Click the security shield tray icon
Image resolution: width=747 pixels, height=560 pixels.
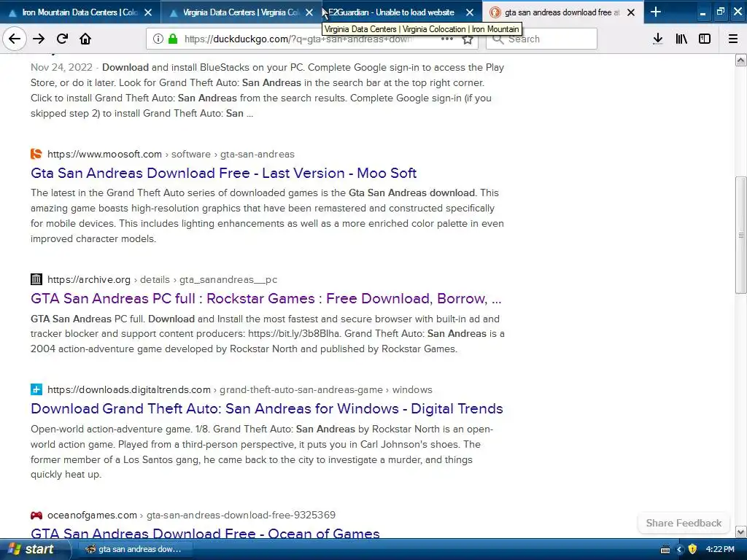point(692,550)
